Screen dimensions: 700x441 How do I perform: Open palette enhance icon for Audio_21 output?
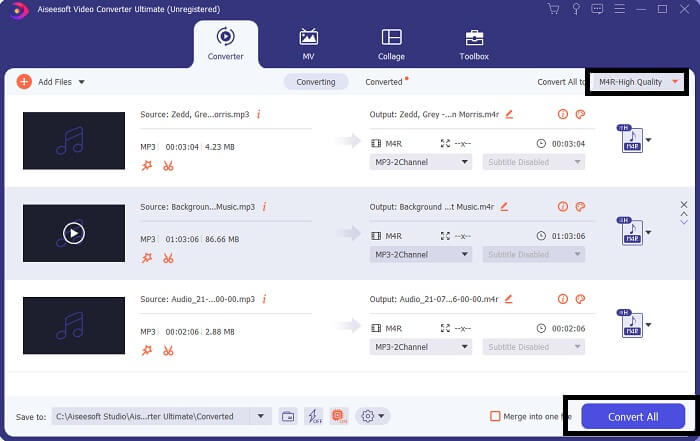point(580,299)
